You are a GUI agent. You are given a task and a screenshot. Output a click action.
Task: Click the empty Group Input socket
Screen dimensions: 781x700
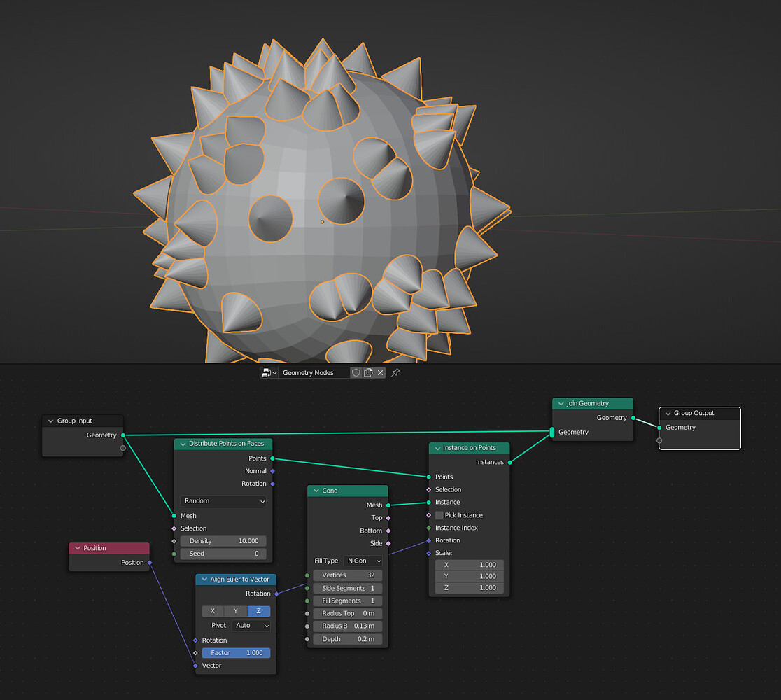tap(123, 448)
